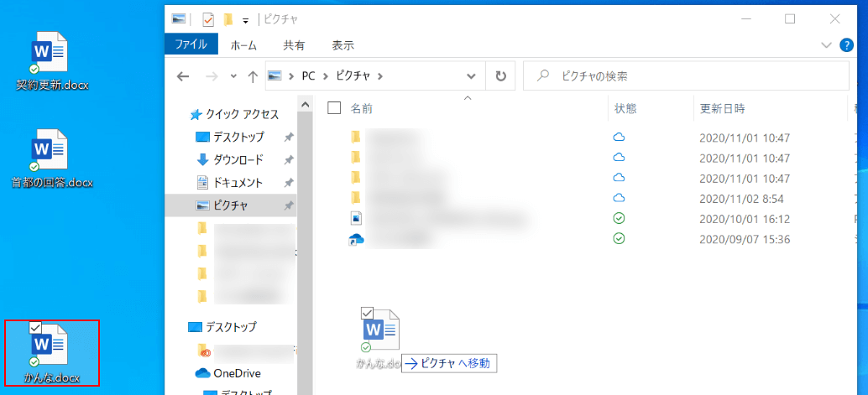Viewport: 868px width, 395px height.
Task: Open the Customize Quick Access Toolbar dropdown
Action: coord(245,21)
